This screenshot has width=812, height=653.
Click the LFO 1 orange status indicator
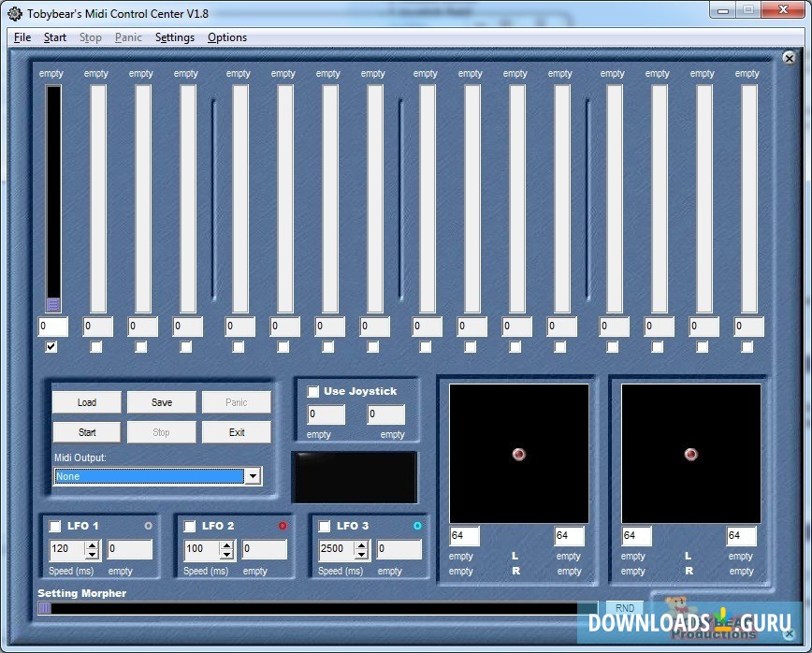tap(147, 525)
